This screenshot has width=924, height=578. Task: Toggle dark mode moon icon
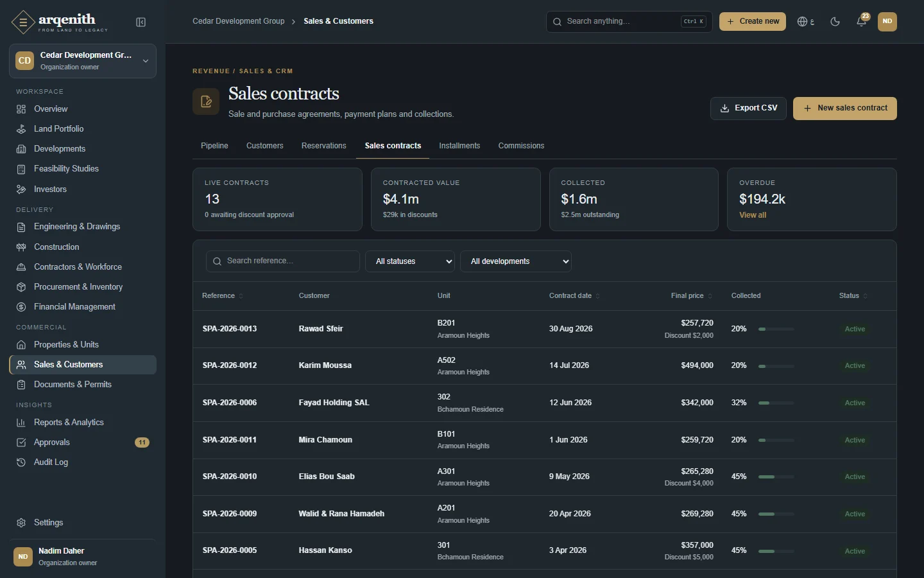click(835, 21)
